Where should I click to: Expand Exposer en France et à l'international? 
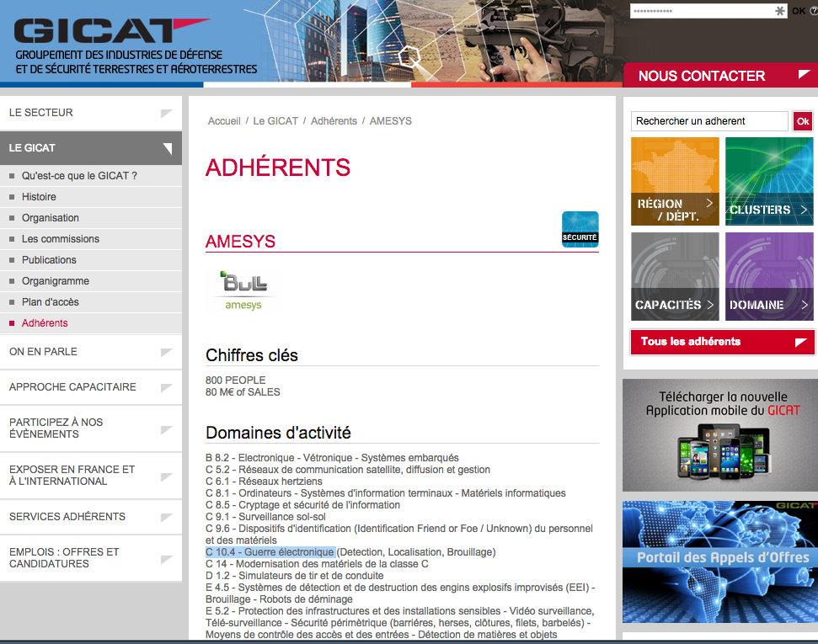click(x=91, y=476)
